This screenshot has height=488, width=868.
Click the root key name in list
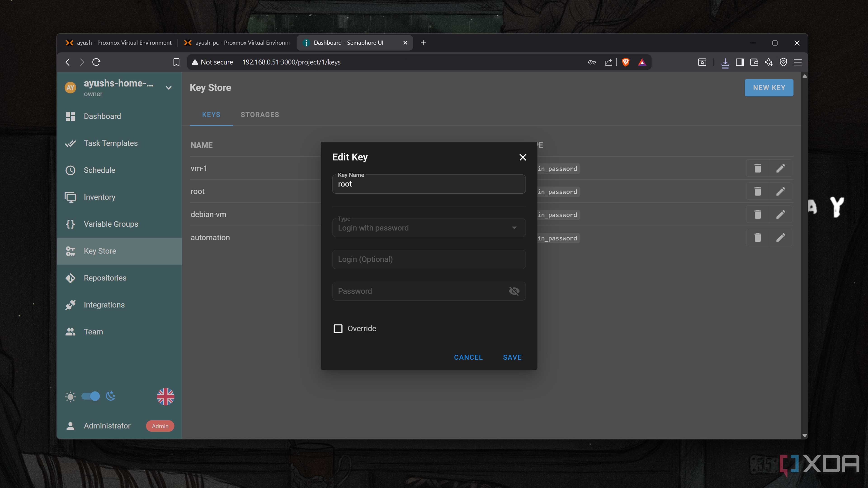(198, 191)
